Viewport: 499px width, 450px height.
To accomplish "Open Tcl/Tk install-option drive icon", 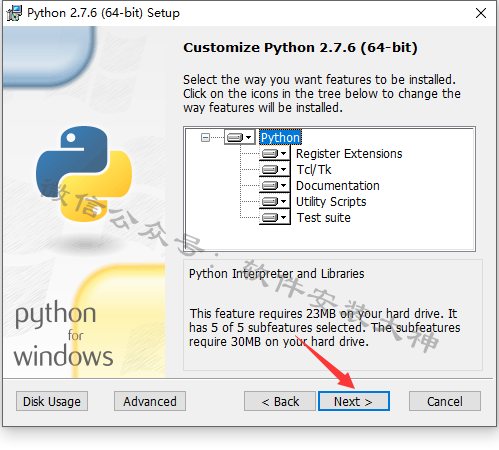I will pos(275,169).
